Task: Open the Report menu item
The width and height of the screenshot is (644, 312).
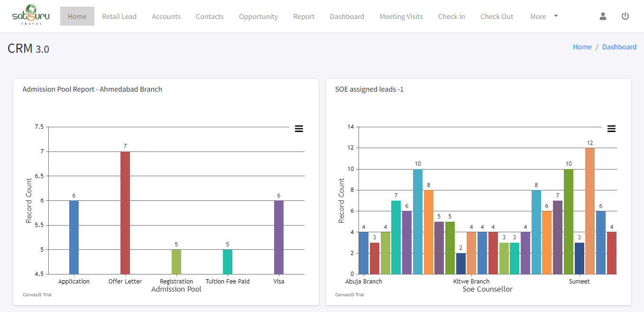Action: tap(304, 16)
